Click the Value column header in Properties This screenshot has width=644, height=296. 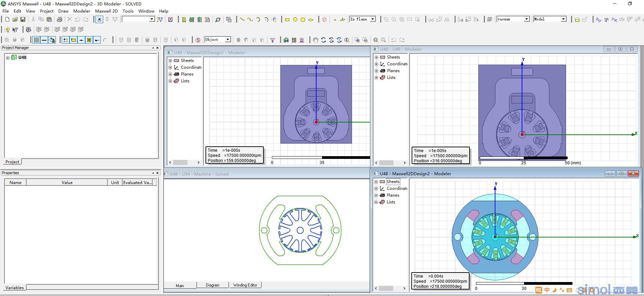coord(67,182)
